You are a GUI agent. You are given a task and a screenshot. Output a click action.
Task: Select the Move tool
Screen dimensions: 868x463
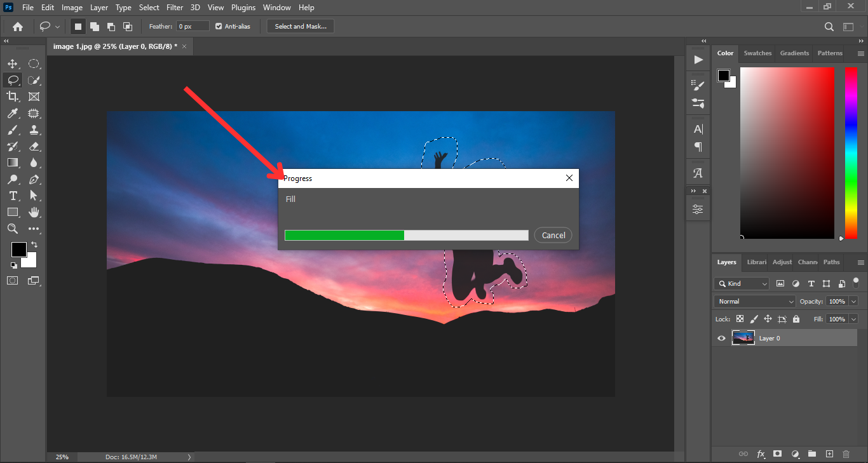pos(12,64)
